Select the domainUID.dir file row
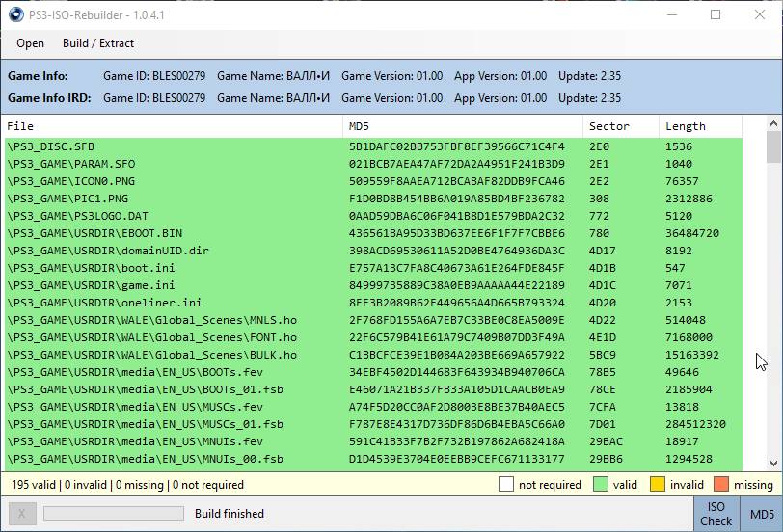Screen dimensions: 783x532 (x=373, y=251)
